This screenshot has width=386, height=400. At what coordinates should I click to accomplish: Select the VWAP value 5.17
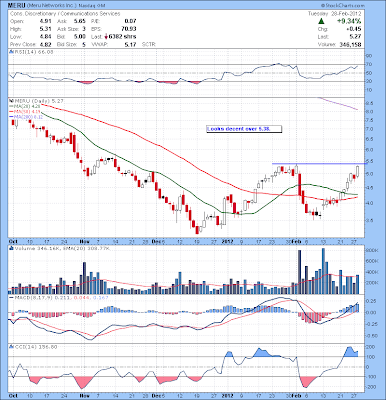click(x=130, y=44)
